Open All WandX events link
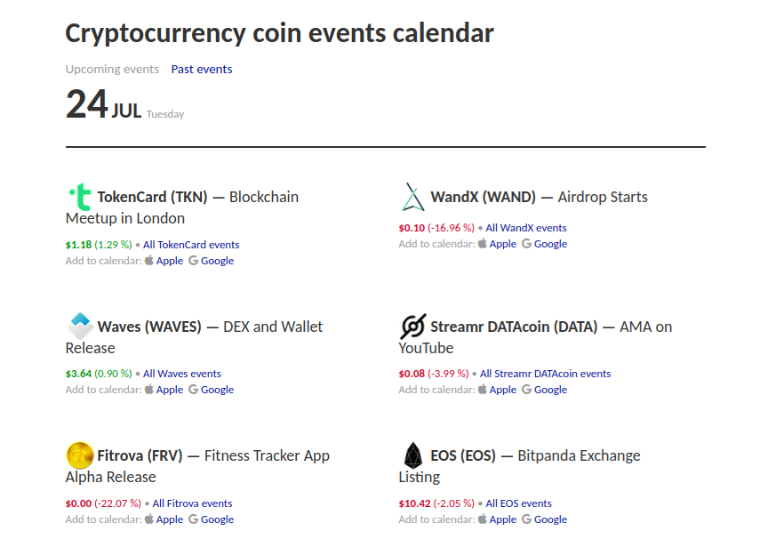773x534 pixels. tap(526, 228)
